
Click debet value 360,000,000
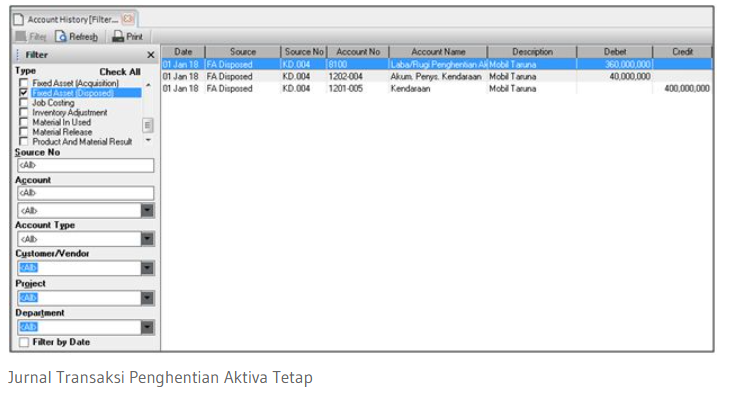[x=628, y=64]
